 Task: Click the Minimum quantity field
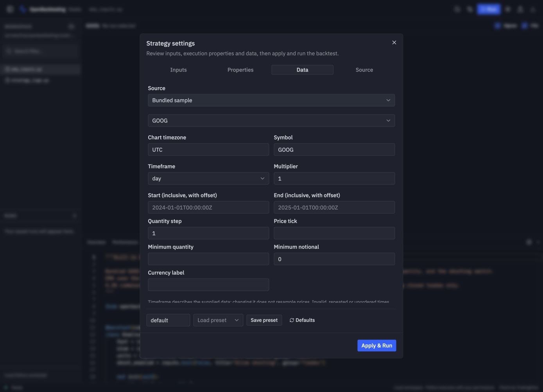(208, 259)
